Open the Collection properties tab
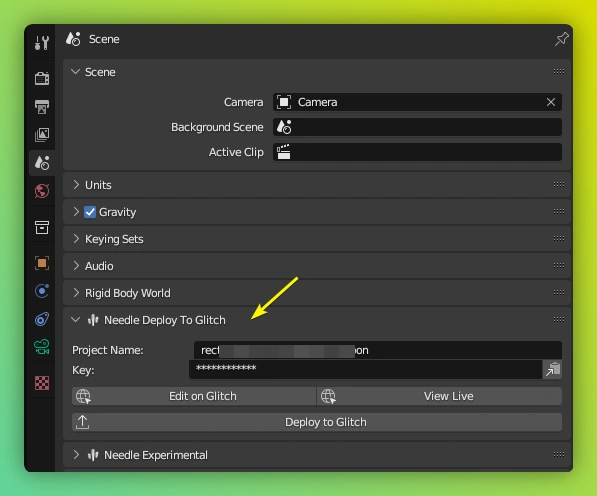This screenshot has height=496, width=597. click(42, 227)
